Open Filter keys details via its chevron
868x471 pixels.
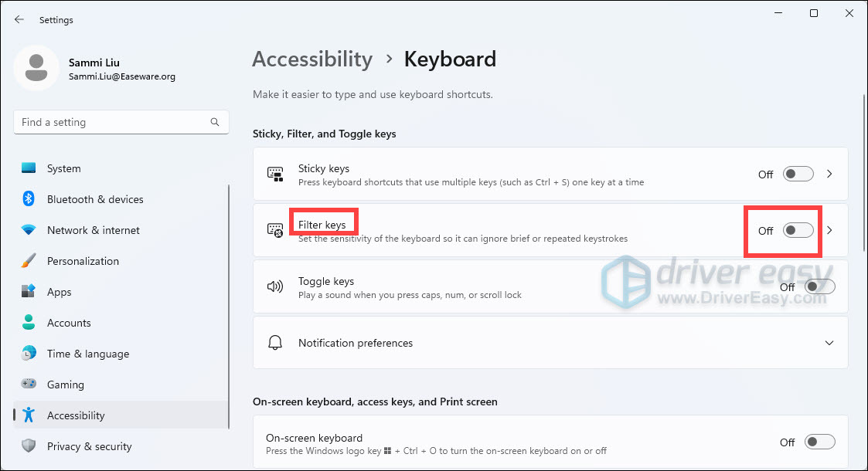click(829, 230)
